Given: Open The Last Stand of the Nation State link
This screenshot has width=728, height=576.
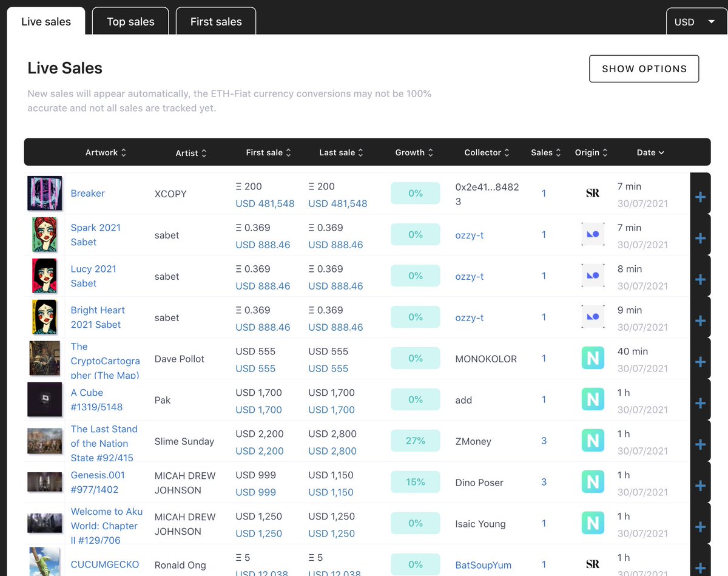Looking at the screenshot, I should 104,443.
